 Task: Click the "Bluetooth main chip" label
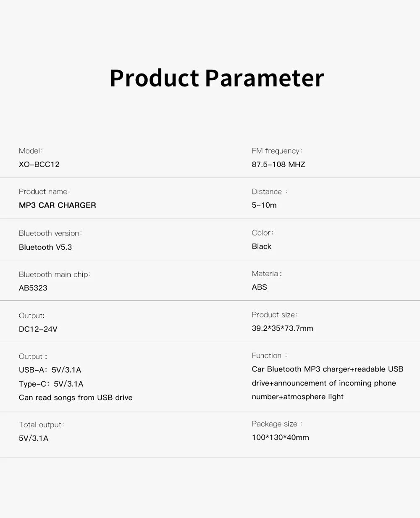click(x=55, y=275)
